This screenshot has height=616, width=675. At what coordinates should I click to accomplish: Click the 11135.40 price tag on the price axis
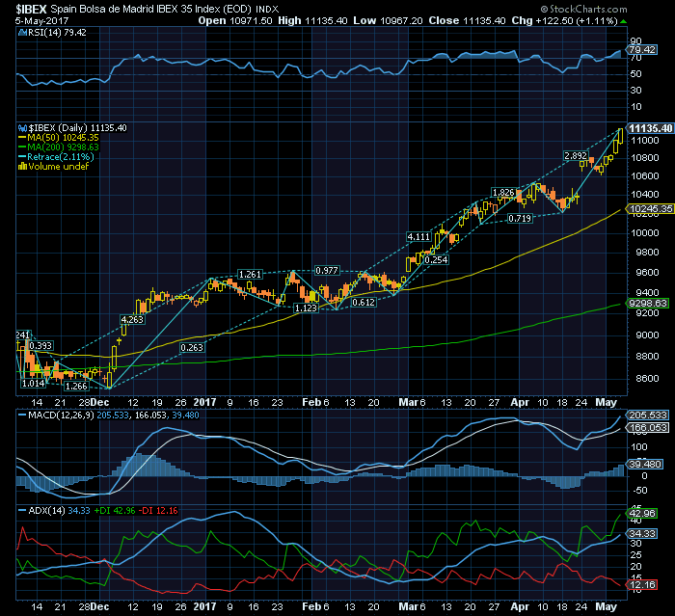pyautogui.click(x=650, y=128)
